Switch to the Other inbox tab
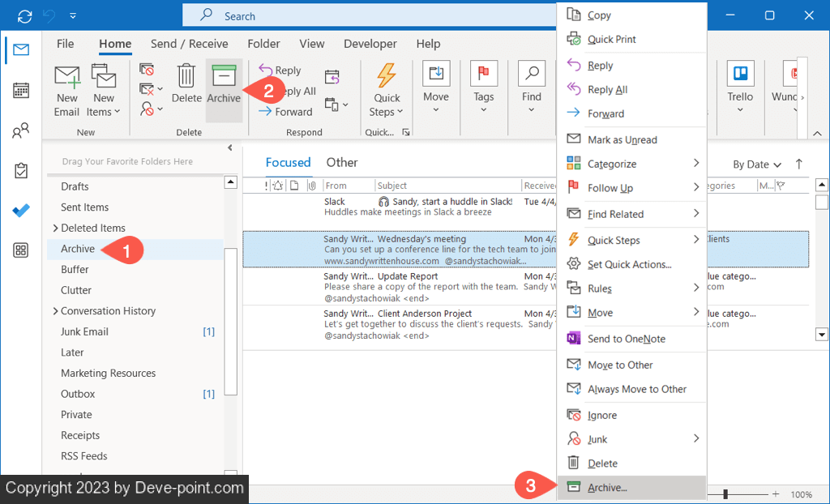The height and width of the screenshot is (504, 830). coord(342,163)
